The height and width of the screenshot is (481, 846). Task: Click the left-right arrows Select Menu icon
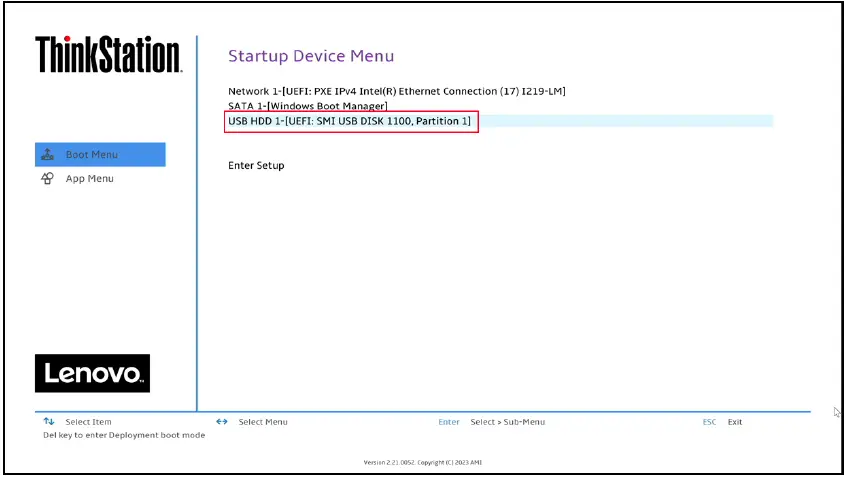222,422
